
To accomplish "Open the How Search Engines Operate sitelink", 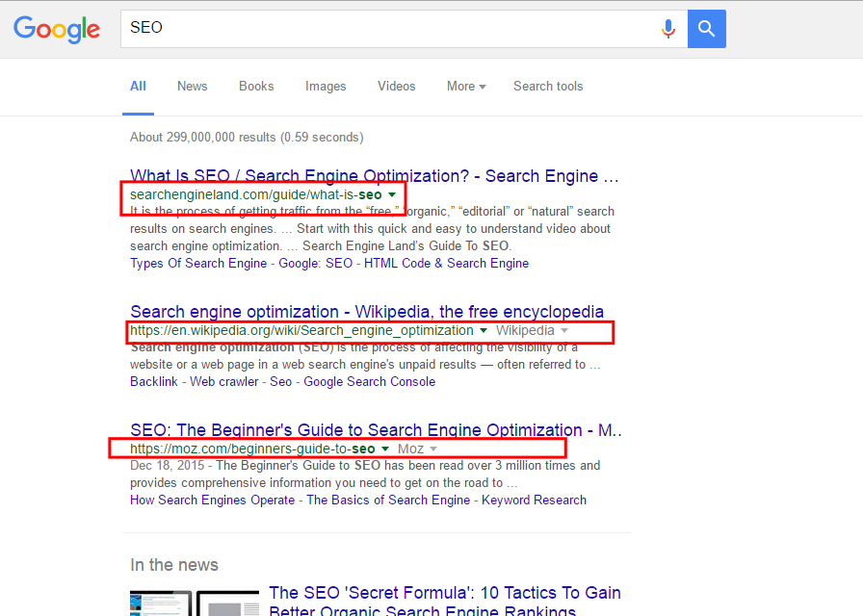I will 213,500.
